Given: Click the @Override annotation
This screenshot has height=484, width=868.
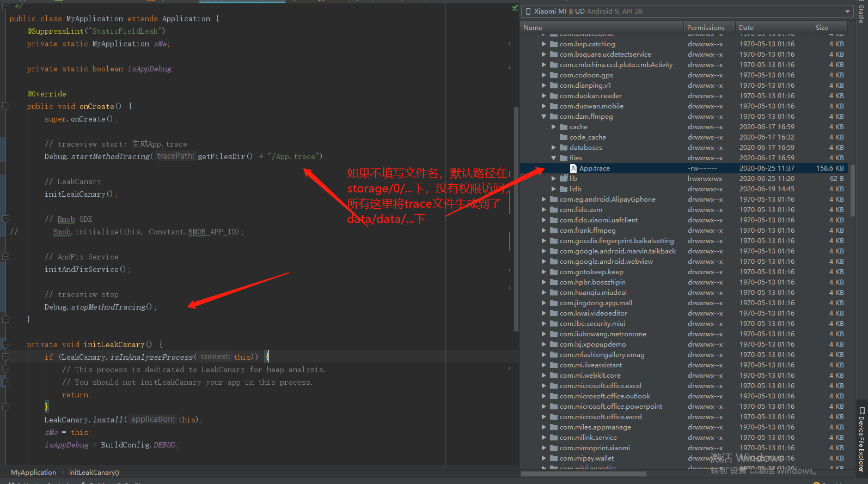Looking at the screenshot, I should tap(47, 94).
